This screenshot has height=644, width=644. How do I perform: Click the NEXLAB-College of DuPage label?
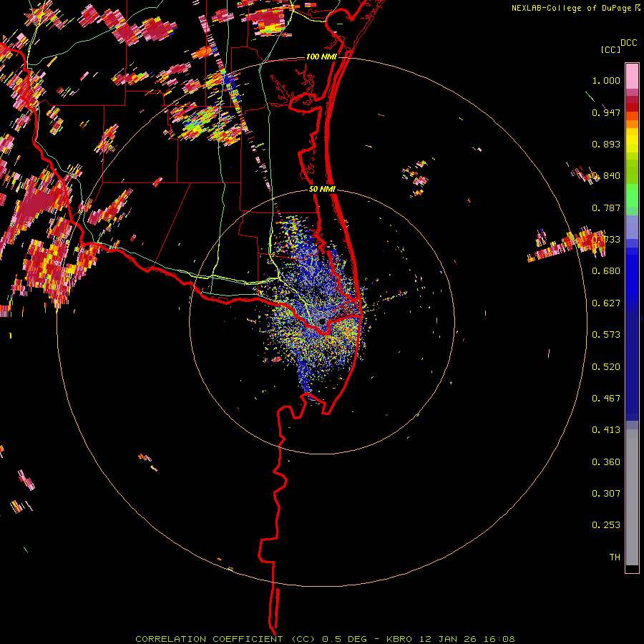point(571,8)
